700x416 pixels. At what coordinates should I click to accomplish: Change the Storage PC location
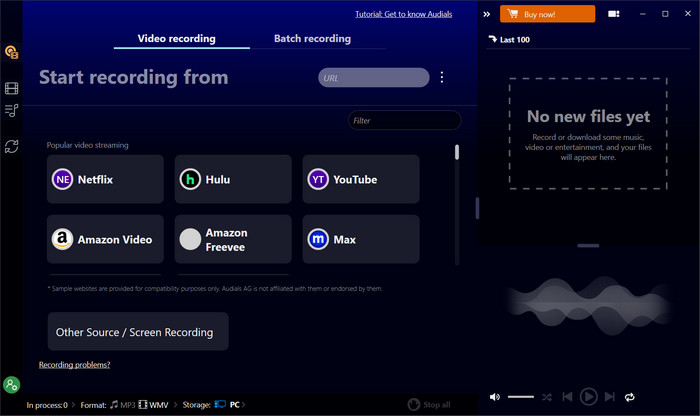229,405
